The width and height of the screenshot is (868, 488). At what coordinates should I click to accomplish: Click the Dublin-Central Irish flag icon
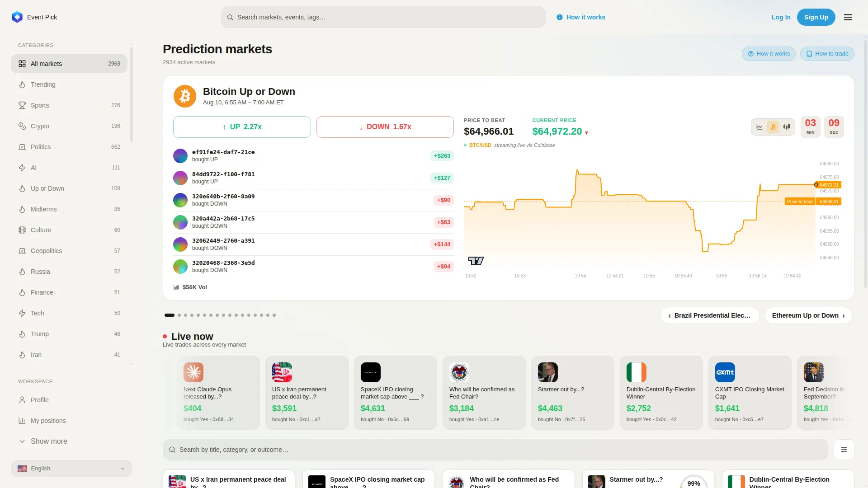coord(637,372)
